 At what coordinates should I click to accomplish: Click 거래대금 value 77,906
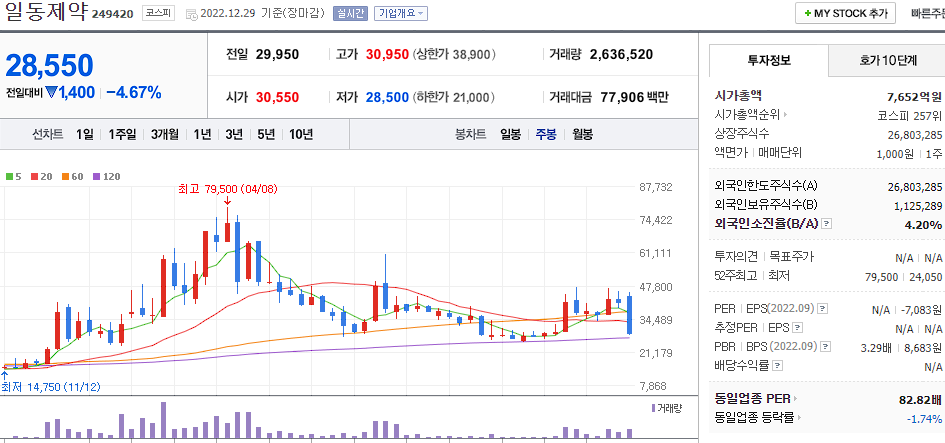(x=623, y=97)
